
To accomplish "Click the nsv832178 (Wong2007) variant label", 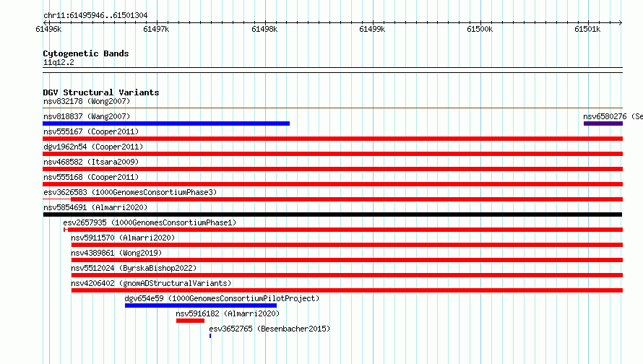I will 87,101.
